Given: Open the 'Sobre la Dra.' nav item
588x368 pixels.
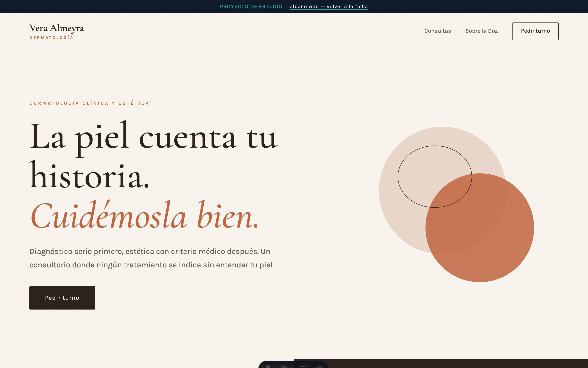Looking at the screenshot, I should [482, 31].
